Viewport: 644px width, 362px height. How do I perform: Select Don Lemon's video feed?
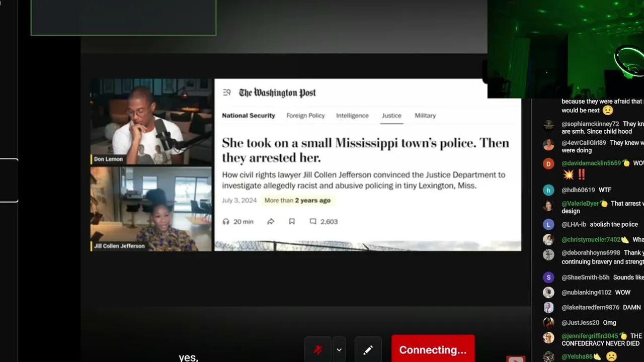click(151, 122)
